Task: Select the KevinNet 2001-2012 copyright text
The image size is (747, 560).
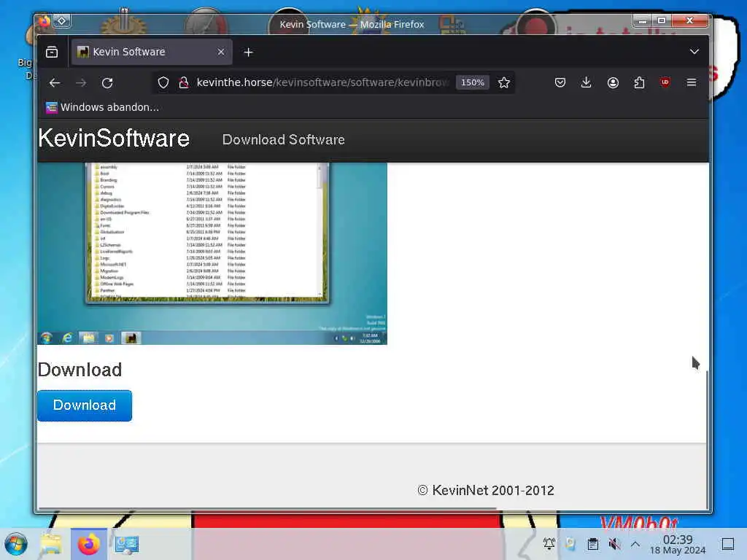Action: click(x=486, y=491)
